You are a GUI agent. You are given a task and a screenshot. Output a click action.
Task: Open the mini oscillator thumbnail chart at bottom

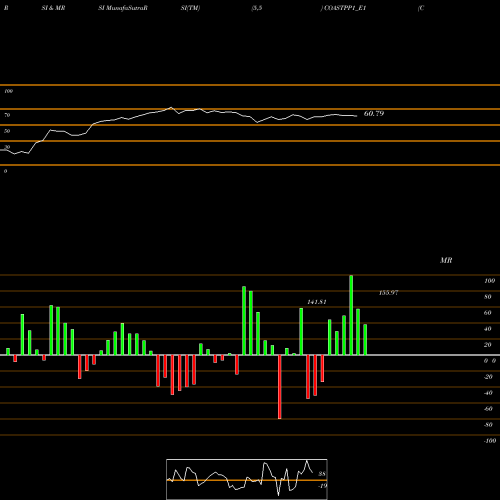[x=247, y=479]
